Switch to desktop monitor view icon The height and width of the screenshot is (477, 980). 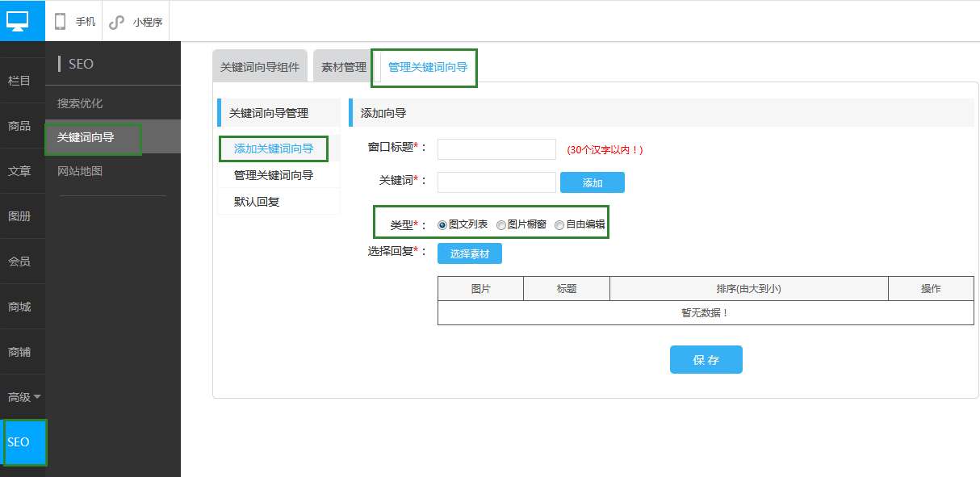pos(18,21)
